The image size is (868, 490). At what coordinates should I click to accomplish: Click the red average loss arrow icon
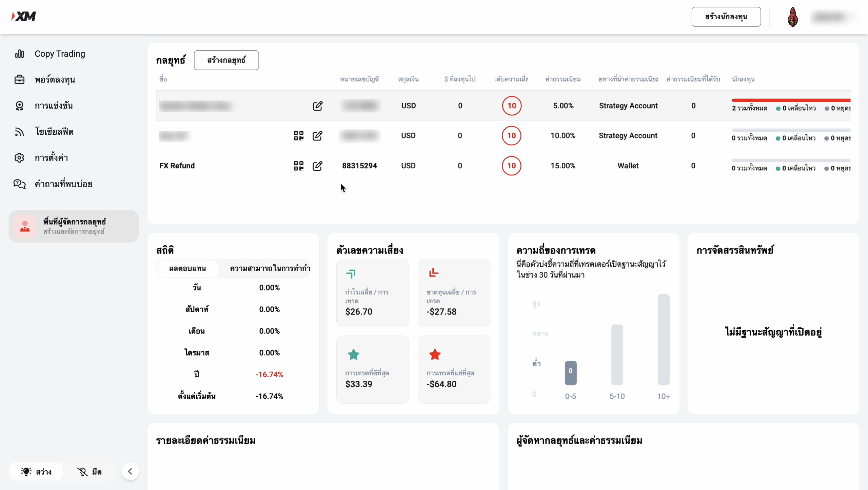coord(434,272)
